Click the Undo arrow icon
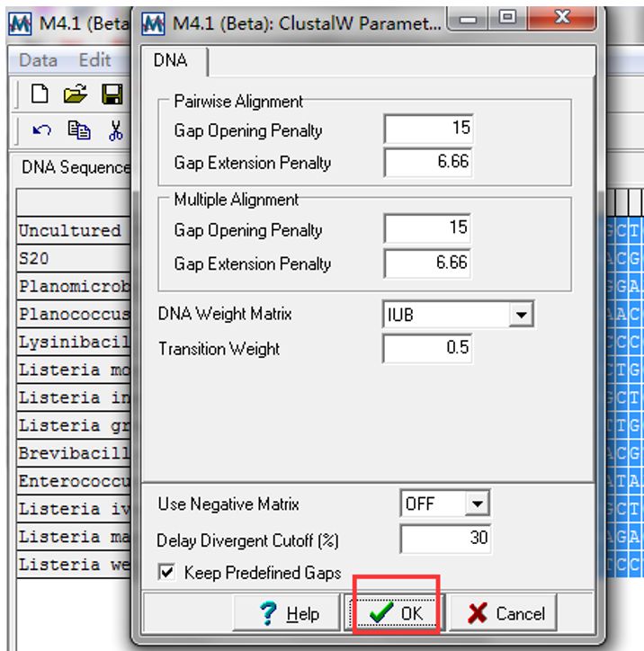644x651 pixels. (41, 130)
